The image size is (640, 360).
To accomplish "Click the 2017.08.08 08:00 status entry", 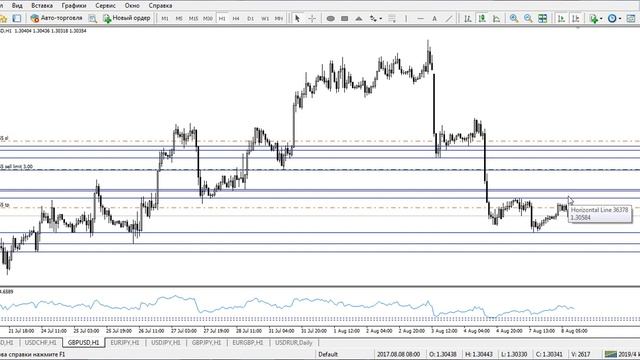I will coord(399,354).
